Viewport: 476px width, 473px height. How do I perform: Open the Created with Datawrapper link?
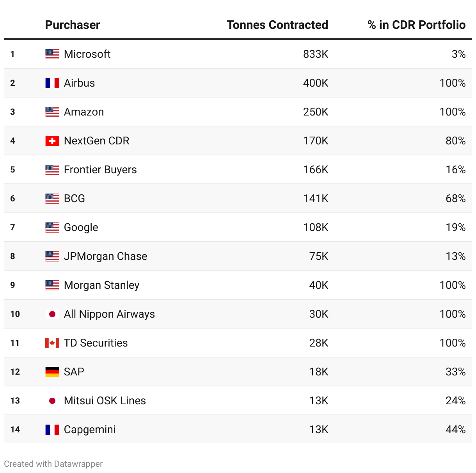coord(53,464)
